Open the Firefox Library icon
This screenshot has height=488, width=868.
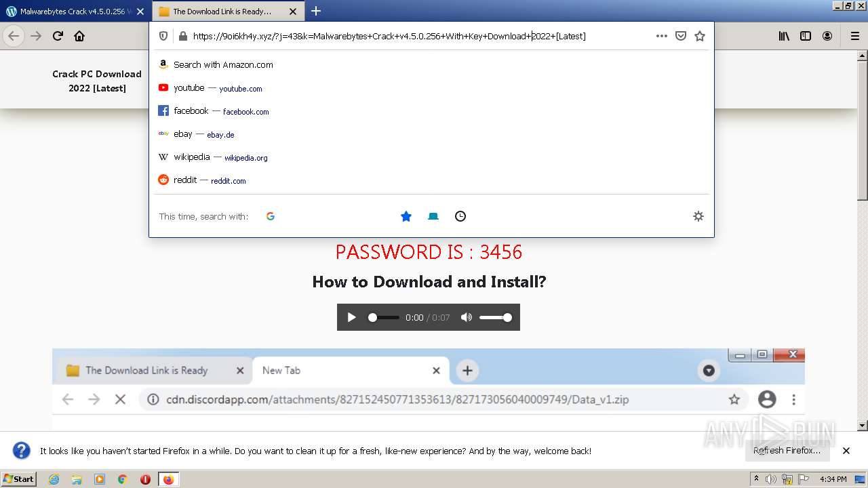pos(784,36)
